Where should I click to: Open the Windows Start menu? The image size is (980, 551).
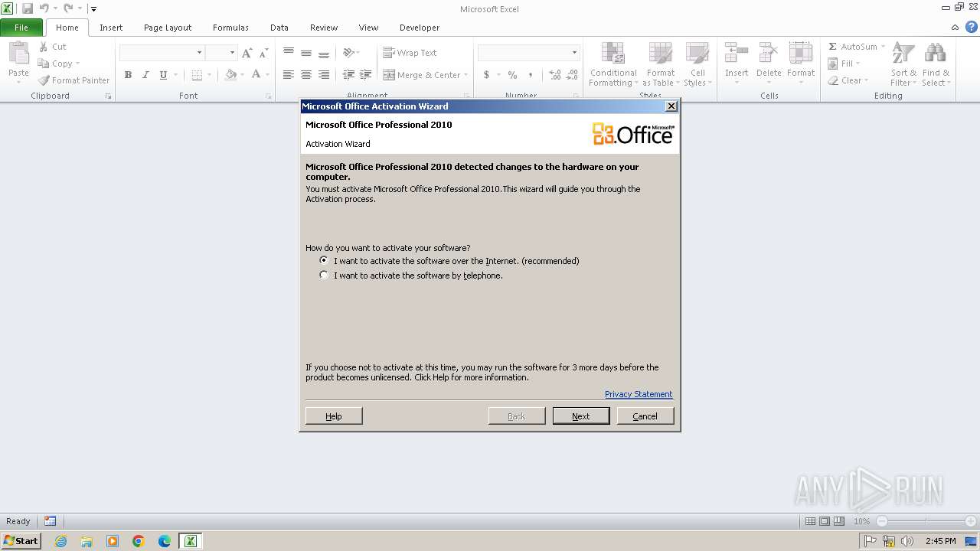tap(21, 541)
